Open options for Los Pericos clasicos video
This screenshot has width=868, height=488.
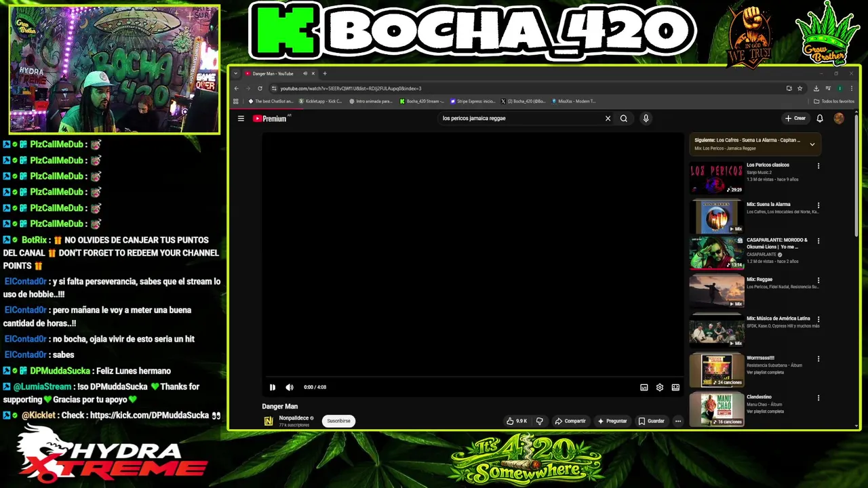818,166
